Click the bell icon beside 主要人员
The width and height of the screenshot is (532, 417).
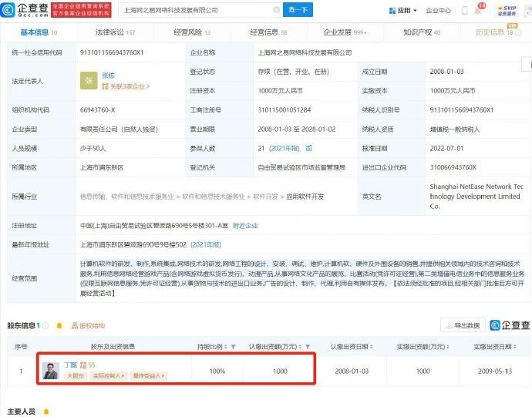(46, 412)
